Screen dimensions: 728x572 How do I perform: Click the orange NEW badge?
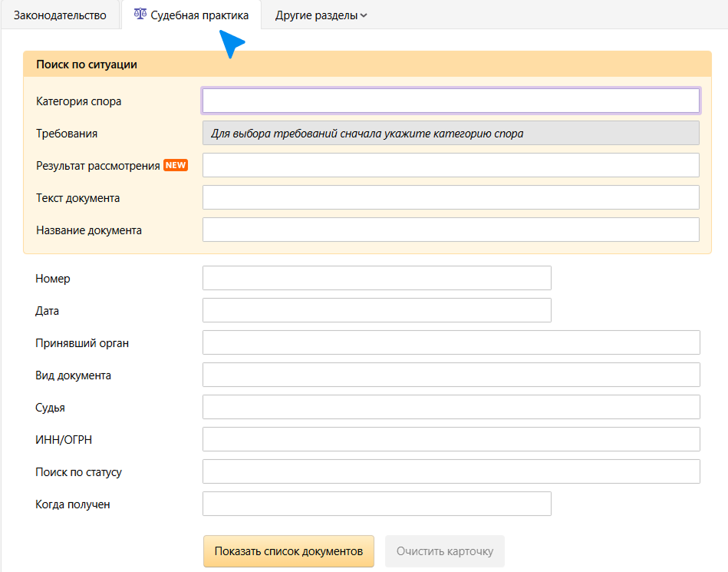click(176, 165)
